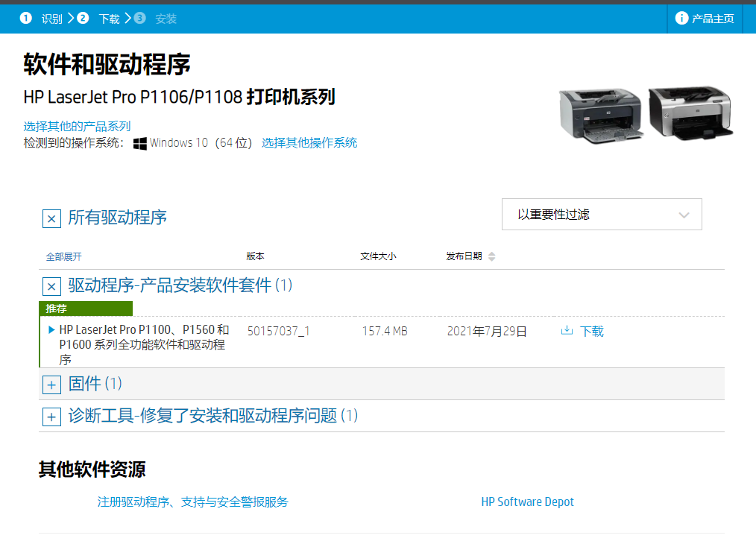Viewport: 756px width, 541px height.
Task: Click 选择其他的产品系列 link
Action: (76, 125)
